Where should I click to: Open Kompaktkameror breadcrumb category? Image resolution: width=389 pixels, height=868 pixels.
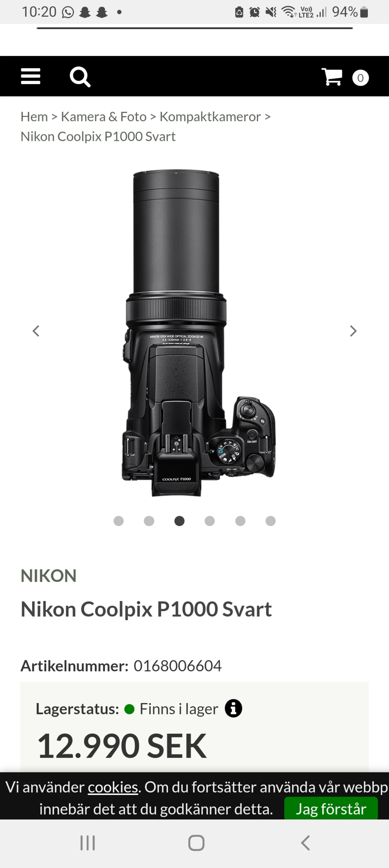pos(210,117)
